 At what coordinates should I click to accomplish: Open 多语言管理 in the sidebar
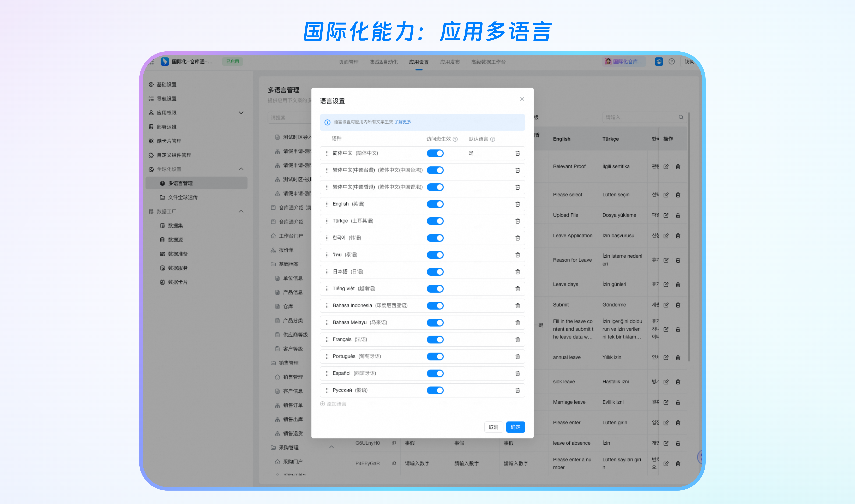[x=196, y=183]
